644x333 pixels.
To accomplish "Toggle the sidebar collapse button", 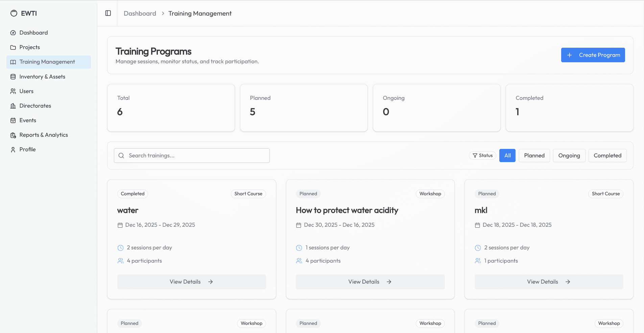I will click(108, 13).
